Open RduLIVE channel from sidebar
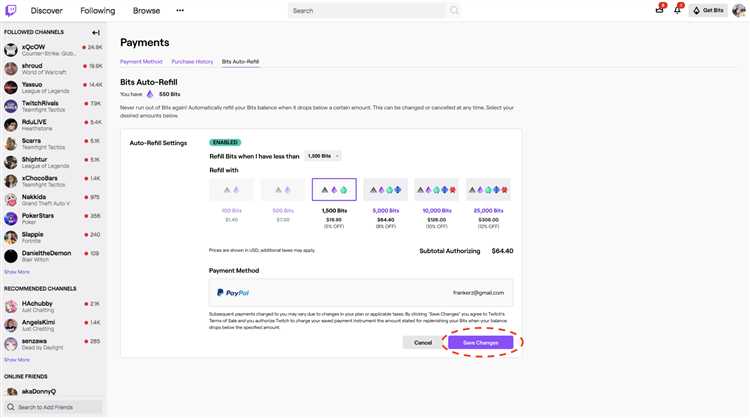Image resolution: width=750 pixels, height=418 pixels. 53,125
